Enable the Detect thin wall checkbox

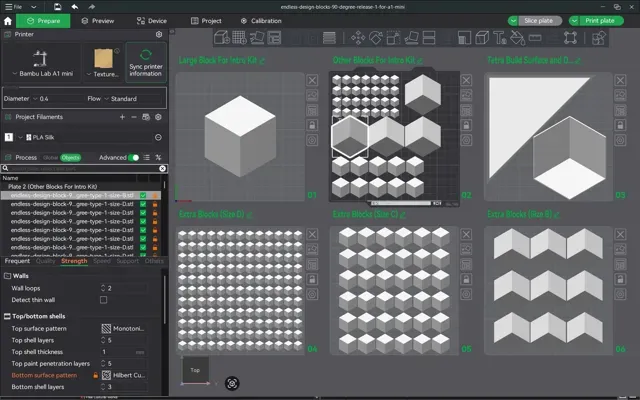coord(104,300)
